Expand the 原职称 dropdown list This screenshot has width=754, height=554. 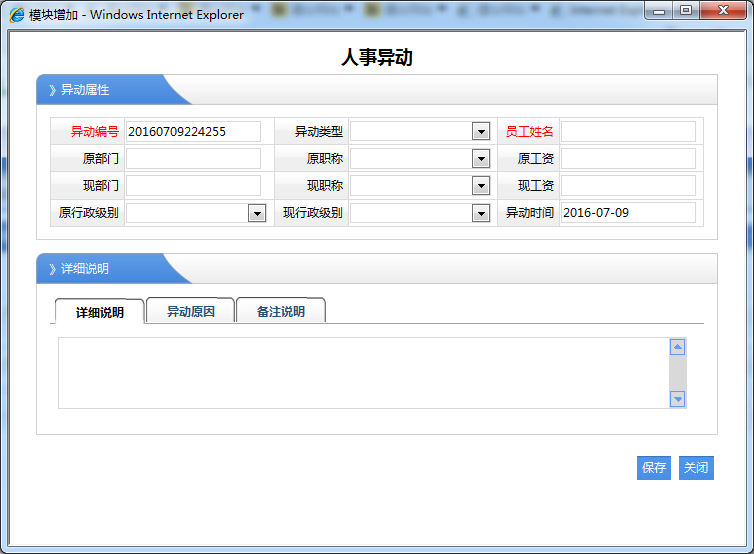[480, 159]
